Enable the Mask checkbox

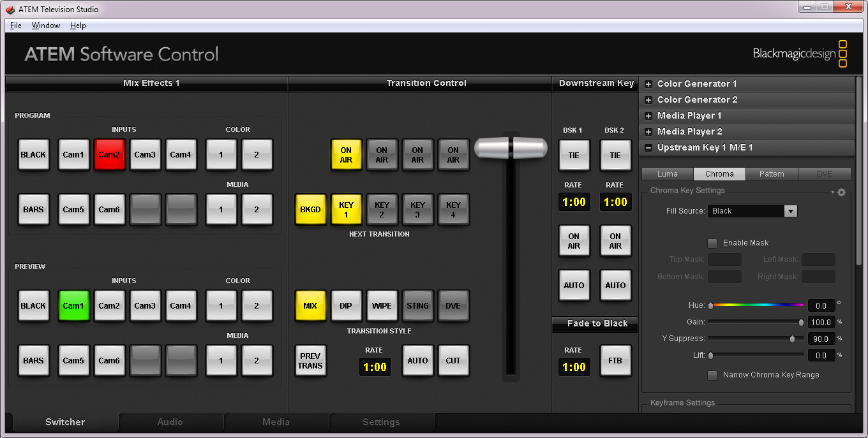click(x=712, y=243)
